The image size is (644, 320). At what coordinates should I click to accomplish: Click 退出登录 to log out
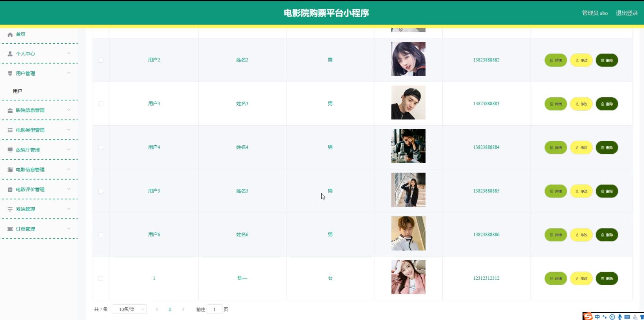(x=627, y=13)
